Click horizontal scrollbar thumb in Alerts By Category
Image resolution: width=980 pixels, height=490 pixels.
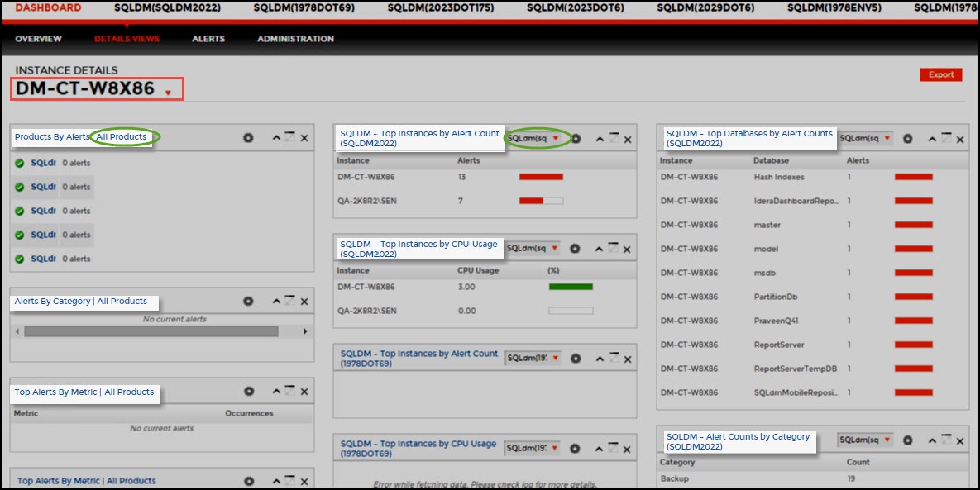tap(151, 331)
